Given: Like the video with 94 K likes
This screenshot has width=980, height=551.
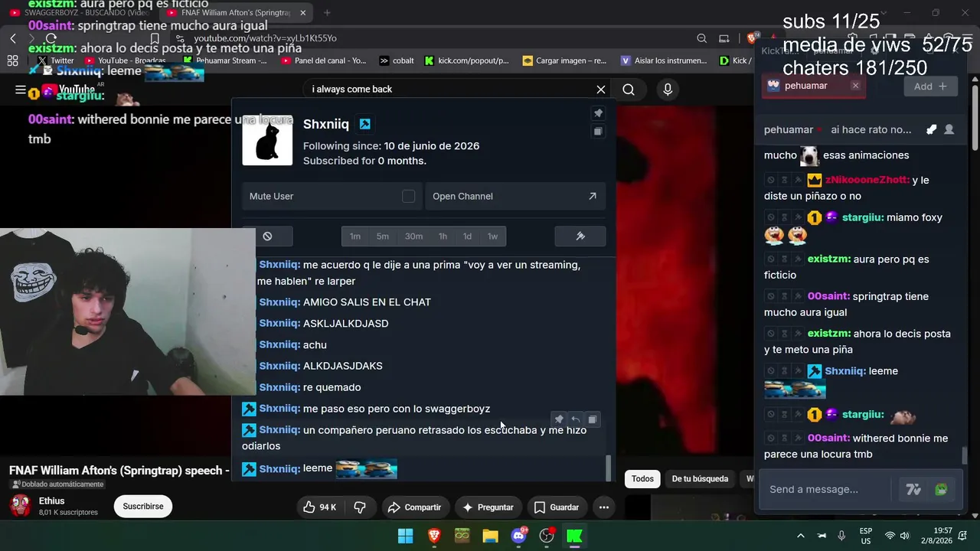Looking at the screenshot, I should [319, 507].
